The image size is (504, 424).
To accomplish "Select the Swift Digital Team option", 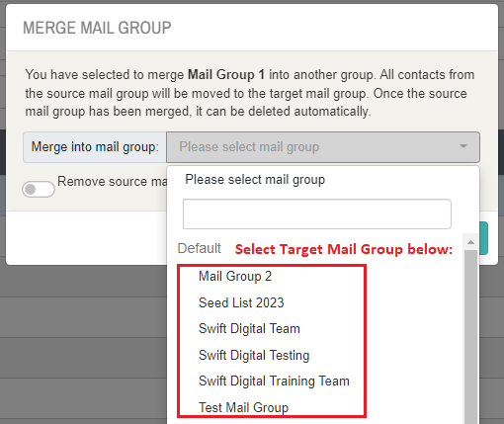I will click(x=249, y=328).
